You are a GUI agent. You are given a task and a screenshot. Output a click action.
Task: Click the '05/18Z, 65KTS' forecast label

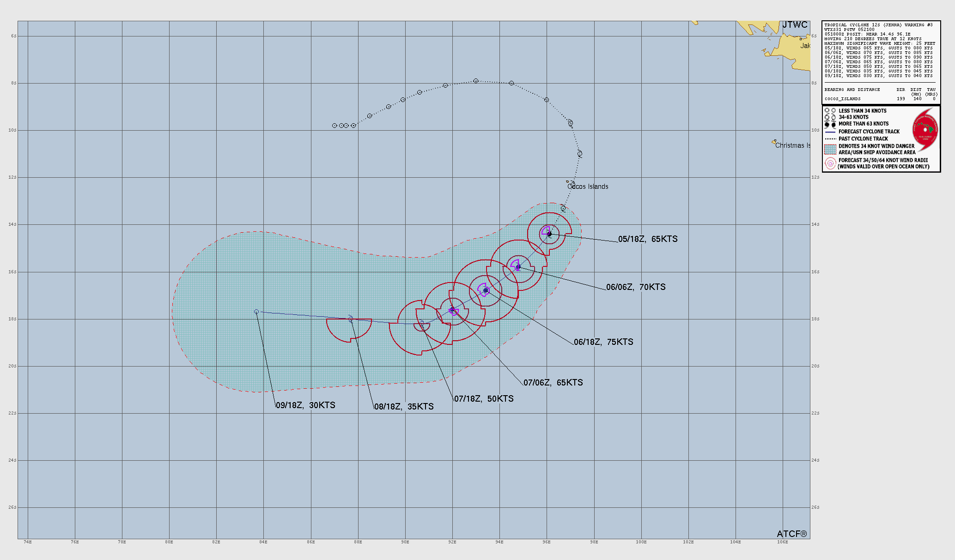648,239
